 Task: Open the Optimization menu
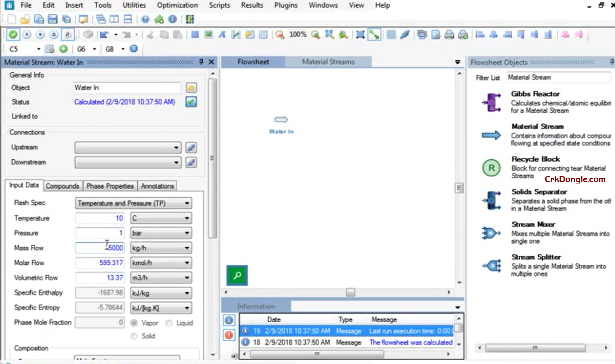(x=177, y=5)
